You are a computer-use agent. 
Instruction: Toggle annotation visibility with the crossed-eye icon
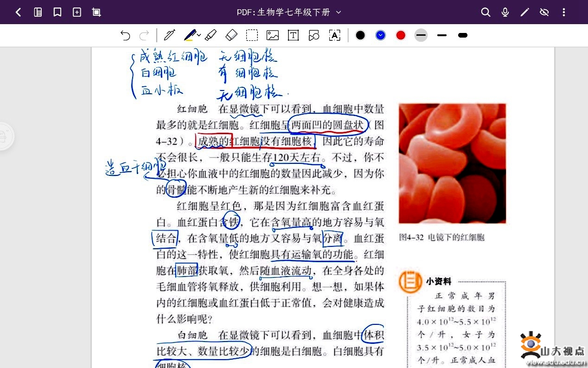coord(544,12)
